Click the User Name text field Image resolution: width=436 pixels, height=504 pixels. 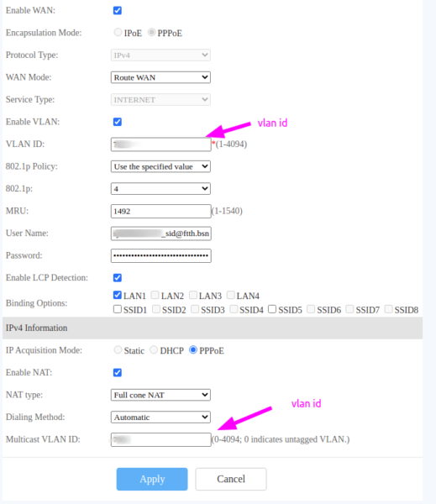coord(160,234)
